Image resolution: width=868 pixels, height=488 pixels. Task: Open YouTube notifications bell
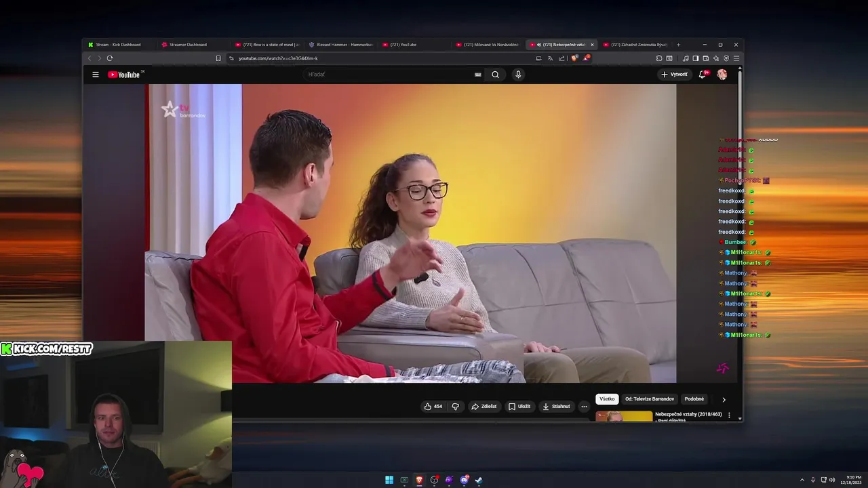point(703,75)
